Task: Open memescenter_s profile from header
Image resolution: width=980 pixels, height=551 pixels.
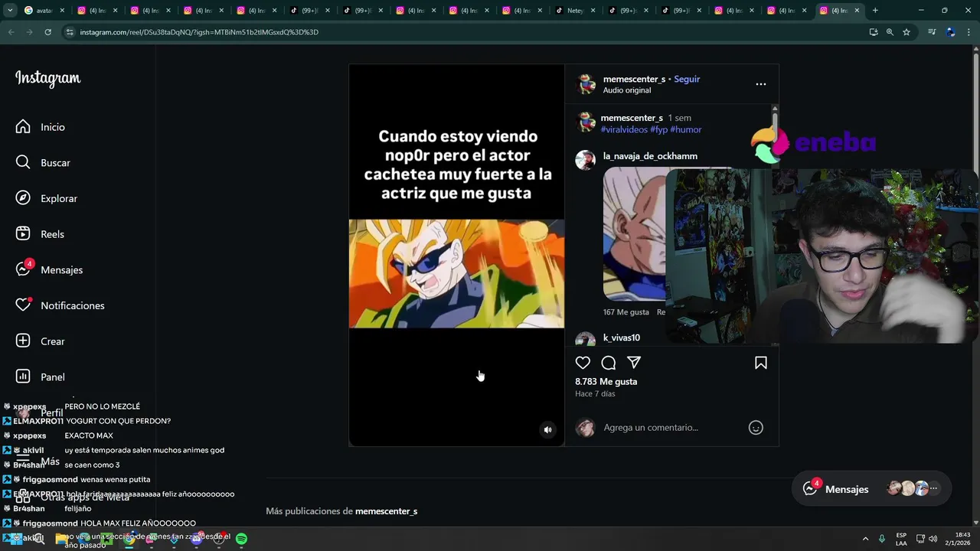Action: tap(634, 79)
